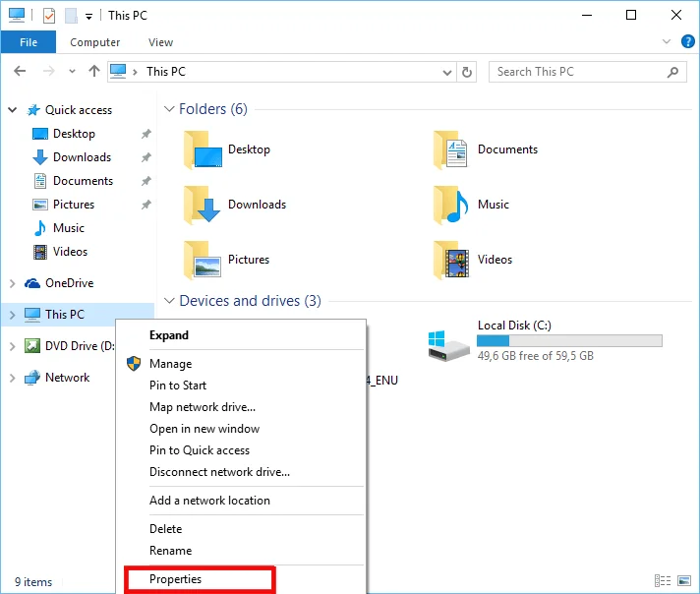
Task: Select the Desktop folder icon
Action: point(203,149)
